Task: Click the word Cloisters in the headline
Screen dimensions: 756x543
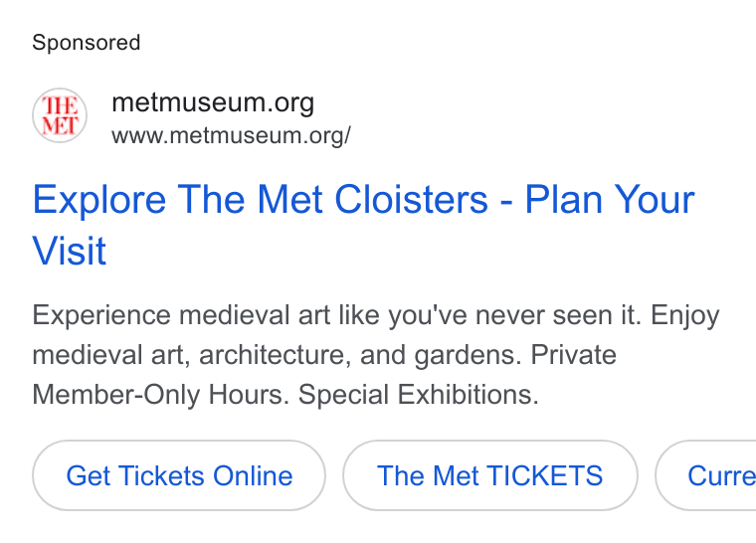Action: (411, 200)
